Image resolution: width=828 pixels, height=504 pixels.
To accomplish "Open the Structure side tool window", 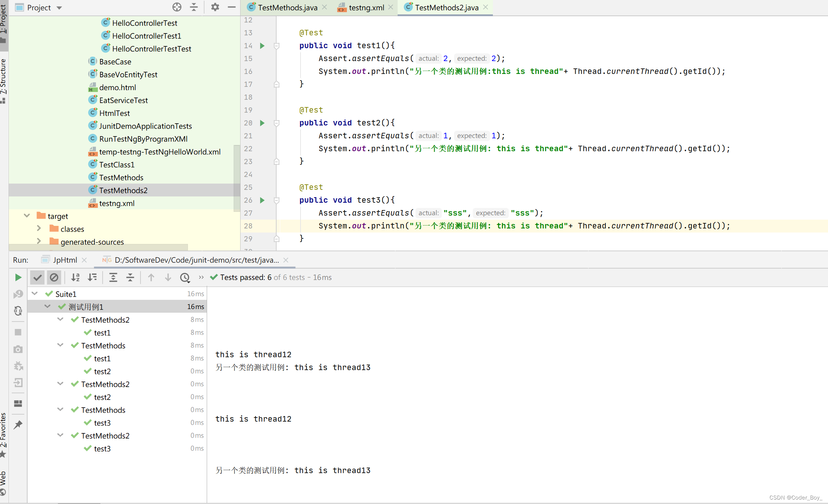I will click(x=3, y=80).
